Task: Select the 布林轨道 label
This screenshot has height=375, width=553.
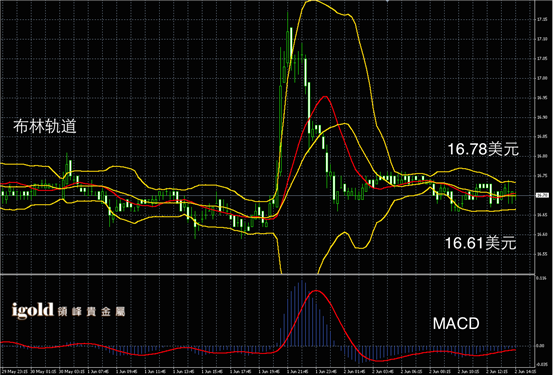Action: [x=45, y=126]
